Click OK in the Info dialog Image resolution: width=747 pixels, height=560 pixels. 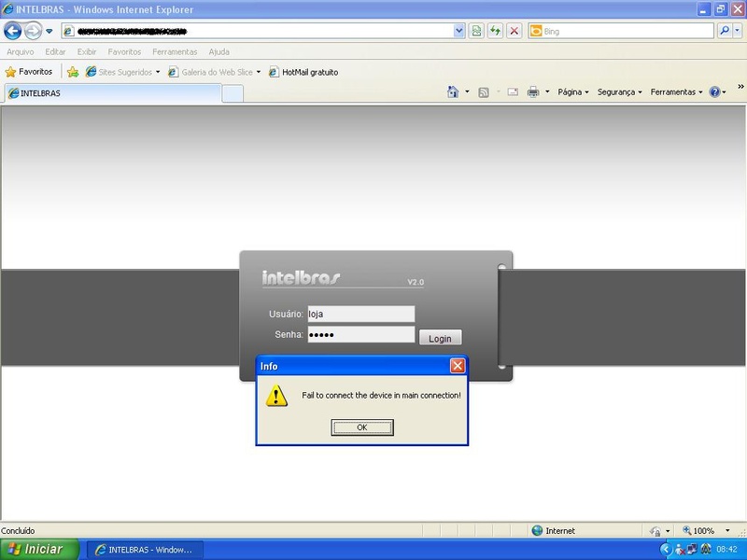[362, 427]
